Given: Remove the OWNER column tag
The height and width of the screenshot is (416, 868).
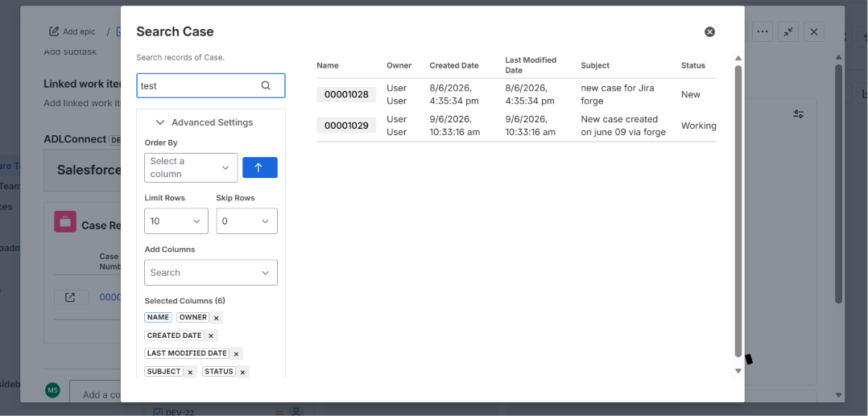Looking at the screenshot, I should [x=217, y=318].
